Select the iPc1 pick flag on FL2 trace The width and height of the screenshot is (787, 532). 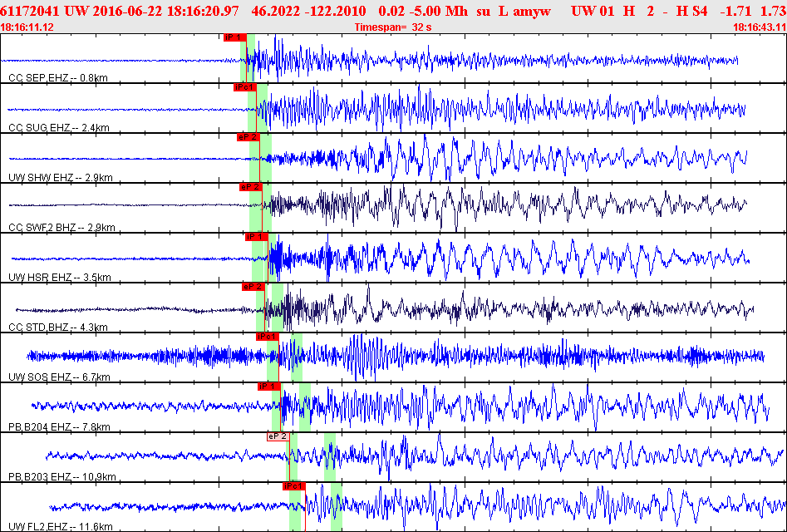pos(293,485)
